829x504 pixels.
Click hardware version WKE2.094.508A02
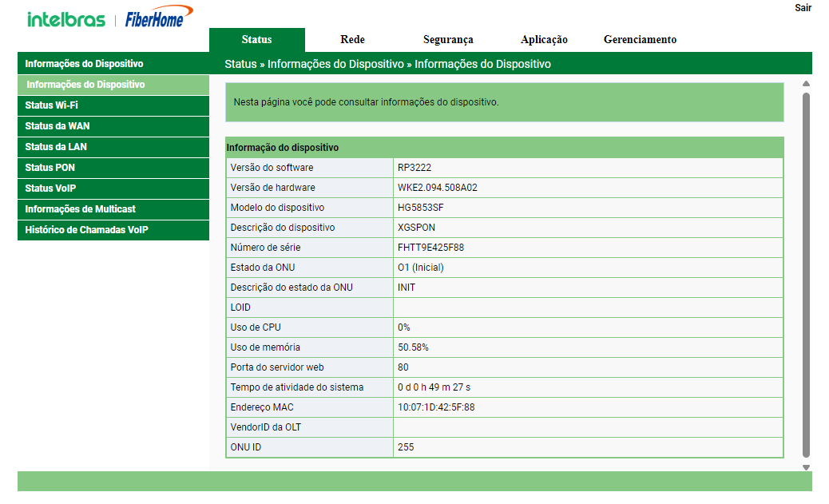[437, 188]
